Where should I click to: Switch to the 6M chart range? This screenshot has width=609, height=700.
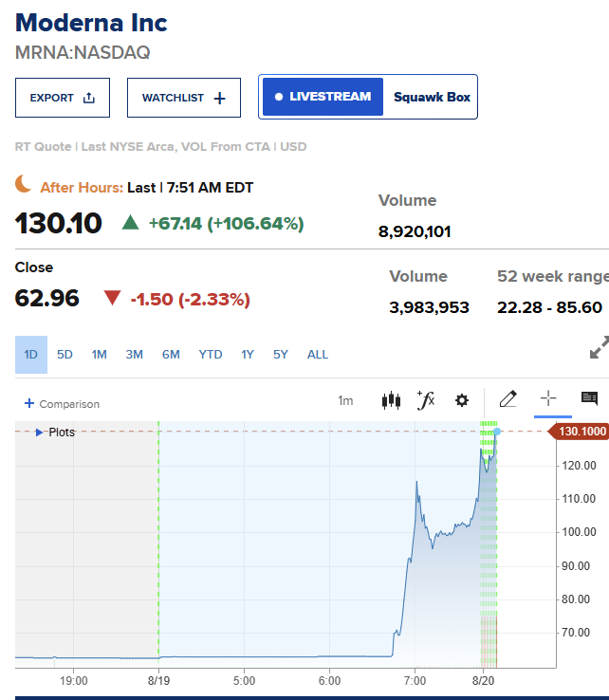point(171,355)
